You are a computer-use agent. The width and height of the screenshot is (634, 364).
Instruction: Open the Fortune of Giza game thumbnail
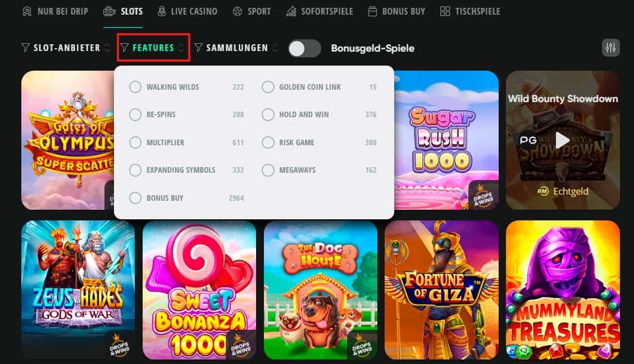[441, 289]
